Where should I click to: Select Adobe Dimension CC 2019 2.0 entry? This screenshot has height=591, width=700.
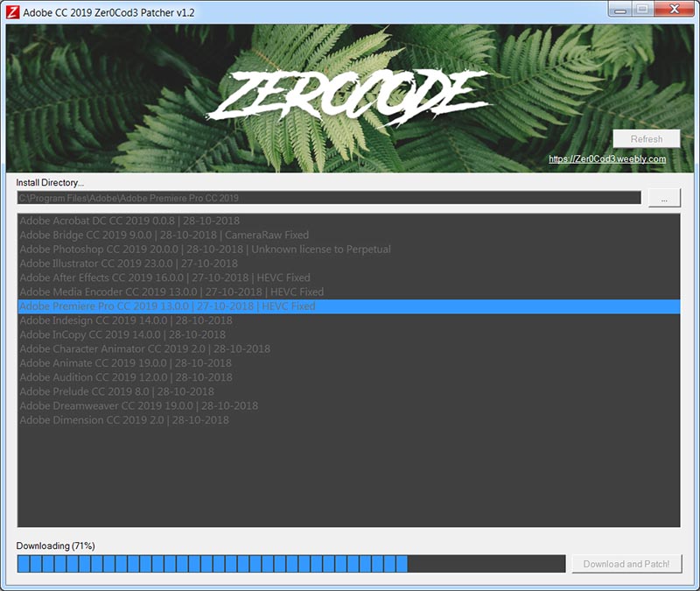click(348, 420)
